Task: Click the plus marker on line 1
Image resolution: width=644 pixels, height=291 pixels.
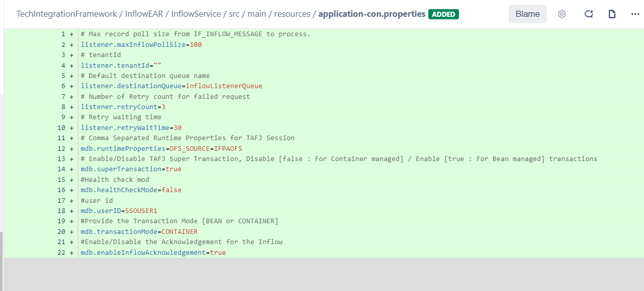Action: [71, 34]
